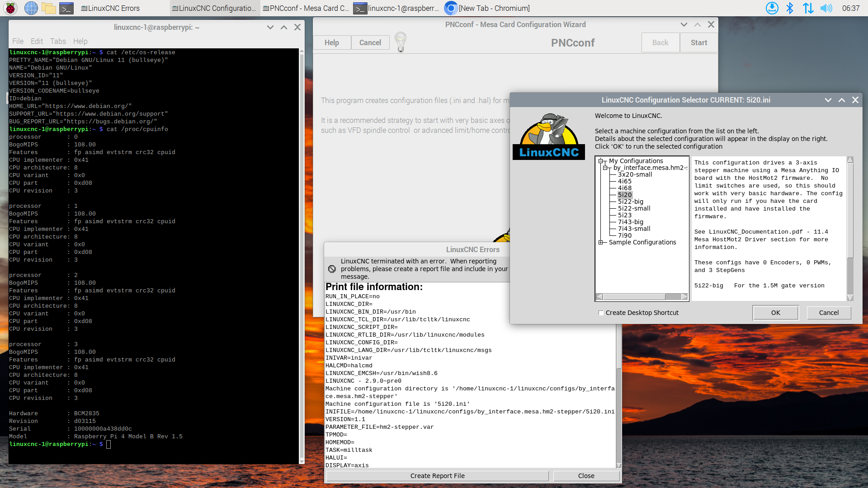Click the Start button in PNCconf
Image resolution: width=868 pixels, height=488 pixels.
point(699,42)
